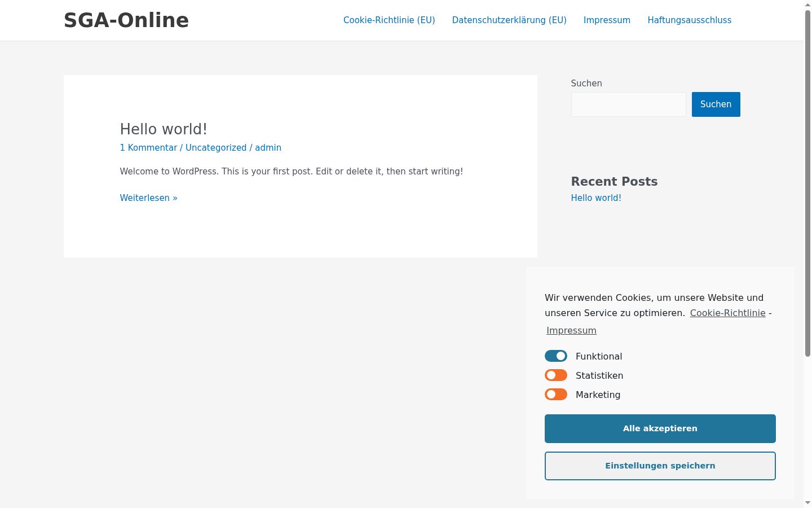Click the blue Suchen button
This screenshot has height=508, width=812.
(716, 104)
